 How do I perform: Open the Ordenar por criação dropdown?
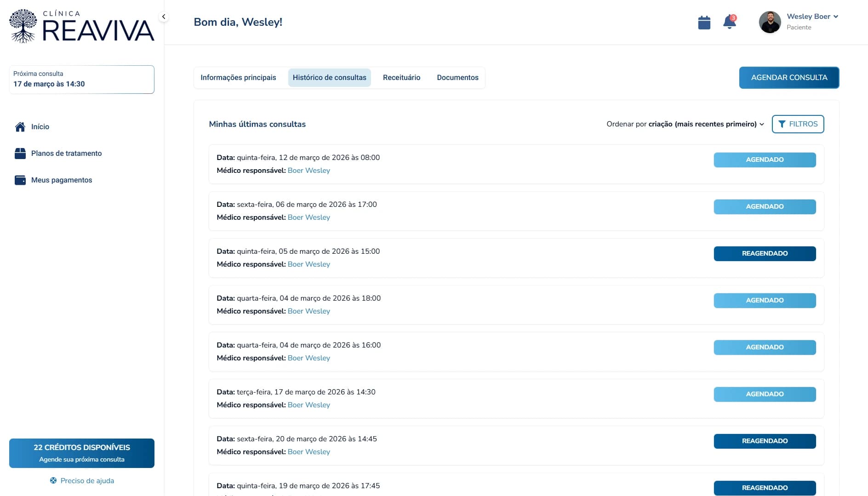pyautogui.click(x=685, y=124)
